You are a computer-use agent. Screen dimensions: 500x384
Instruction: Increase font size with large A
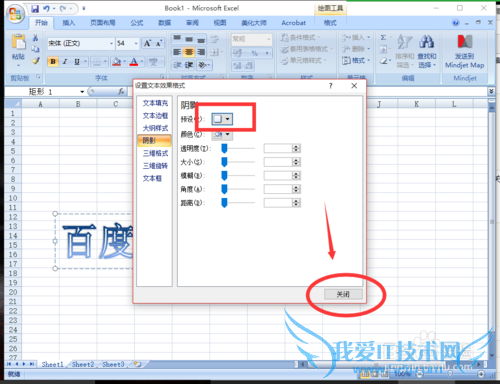(147, 43)
